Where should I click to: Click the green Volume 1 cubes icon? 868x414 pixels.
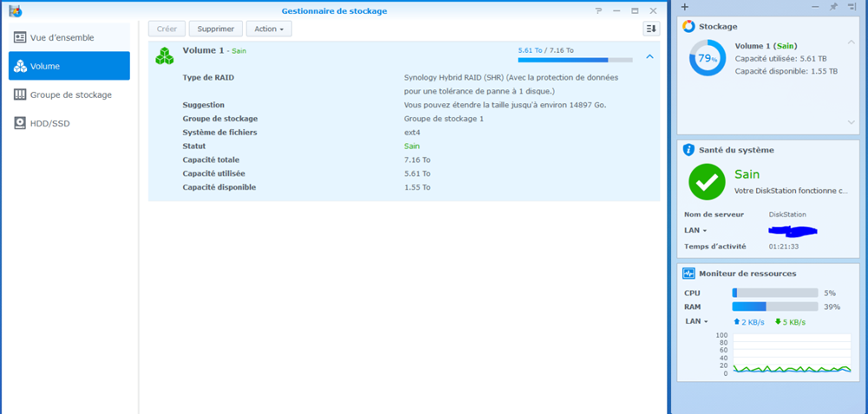point(165,55)
